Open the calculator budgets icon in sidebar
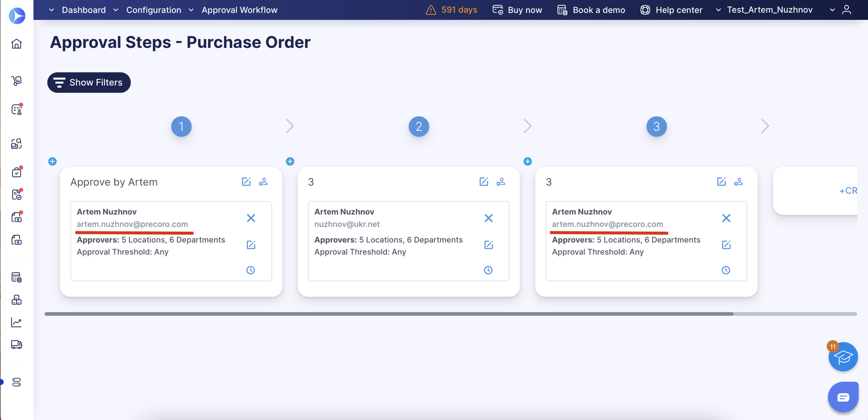The height and width of the screenshot is (420, 868). 16,277
